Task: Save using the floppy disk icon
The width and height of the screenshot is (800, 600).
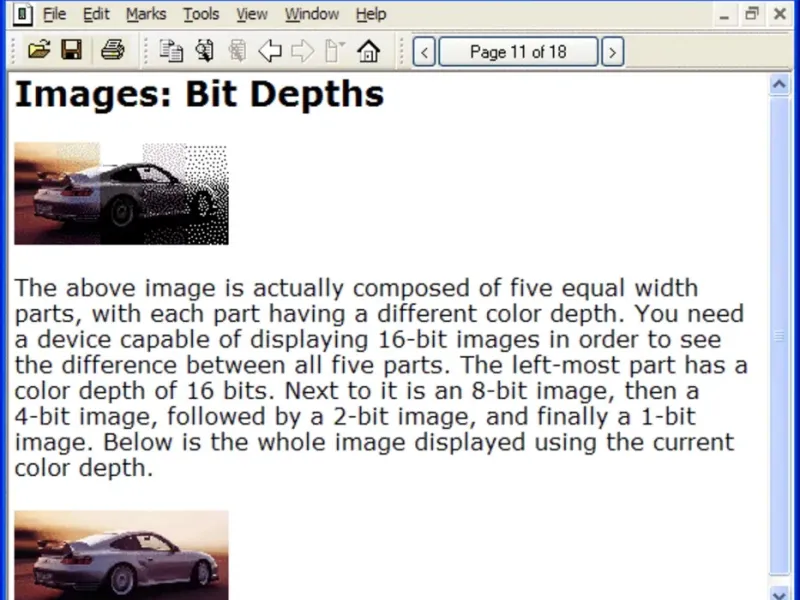Action: click(x=71, y=50)
